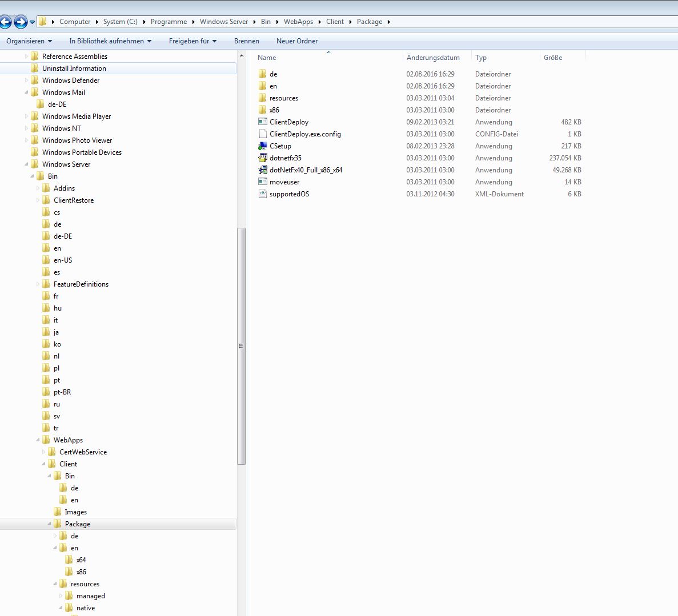
Task: Click the Brennen toolbar button
Action: [246, 41]
